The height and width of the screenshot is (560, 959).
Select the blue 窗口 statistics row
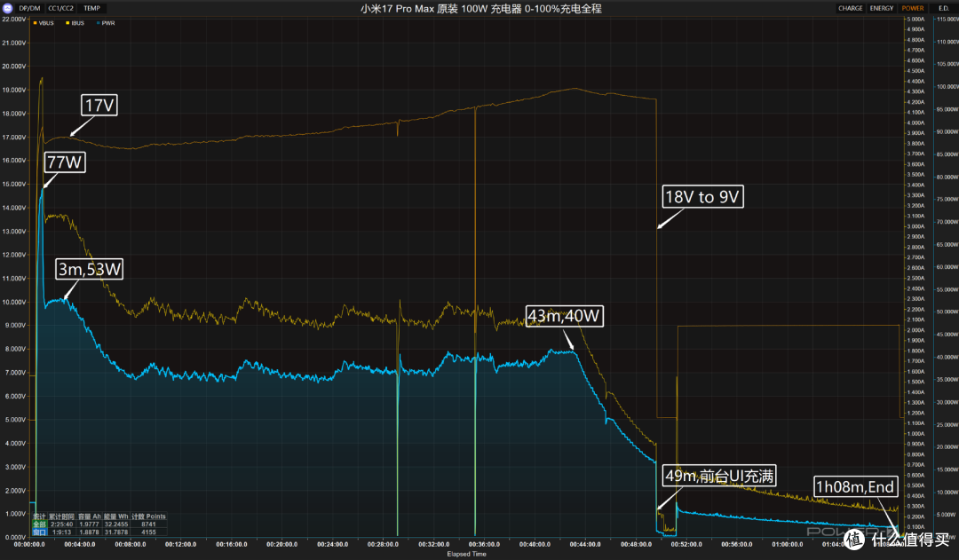[39, 532]
